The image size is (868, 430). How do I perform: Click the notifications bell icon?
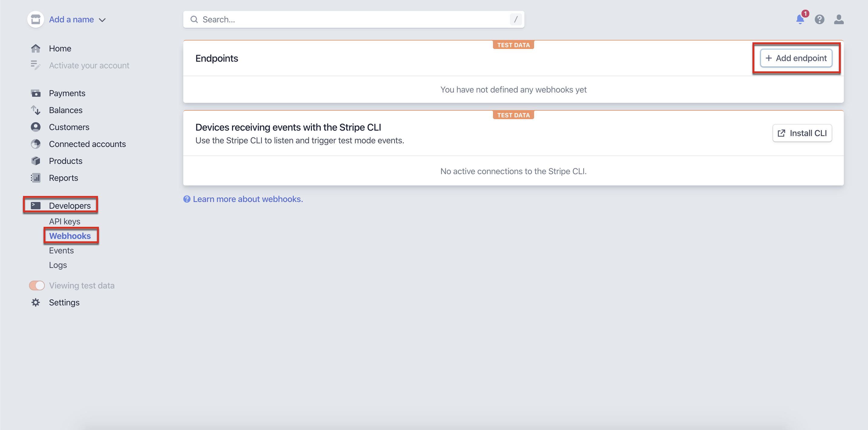pos(800,19)
